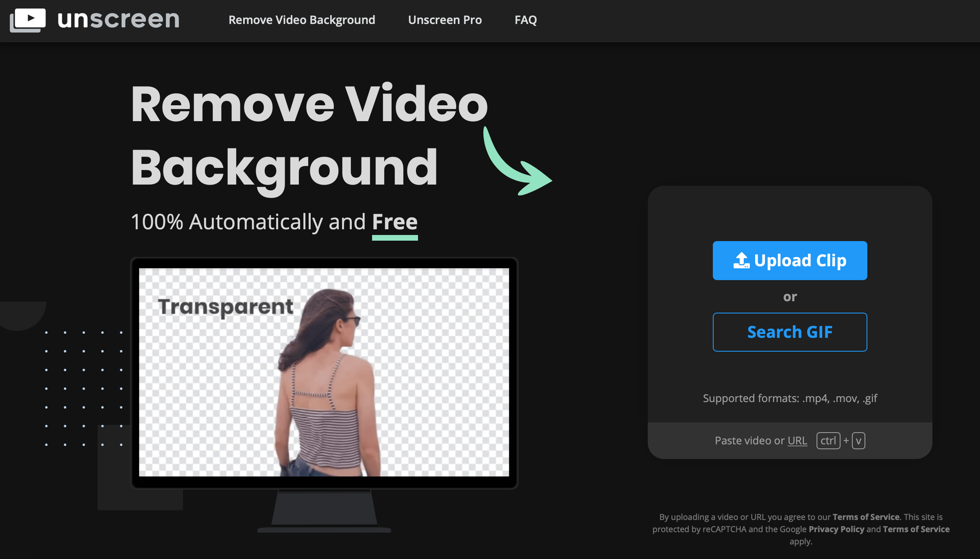Go to the FAQ page
This screenshot has height=559, width=980.
coord(525,20)
